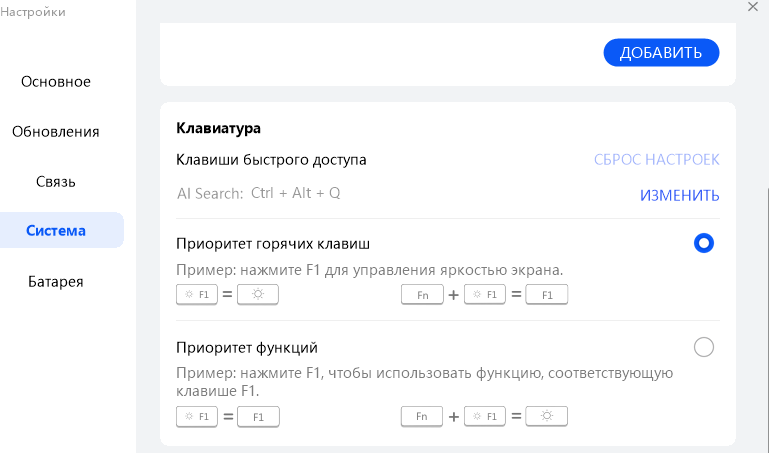
Task: Click the Fn key icon under Приоритет функций
Action: pyautogui.click(x=422, y=416)
